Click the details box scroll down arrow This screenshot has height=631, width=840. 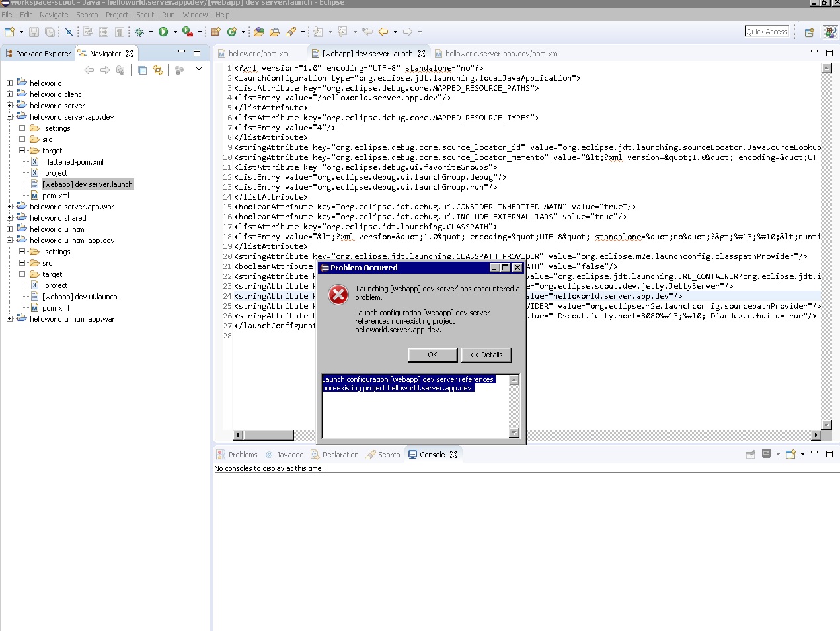click(514, 433)
